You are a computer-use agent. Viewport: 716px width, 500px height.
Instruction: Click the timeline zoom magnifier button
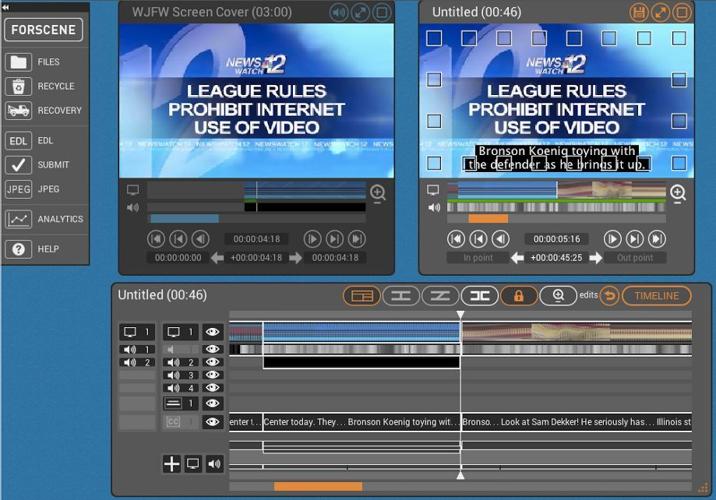(558, 296)
